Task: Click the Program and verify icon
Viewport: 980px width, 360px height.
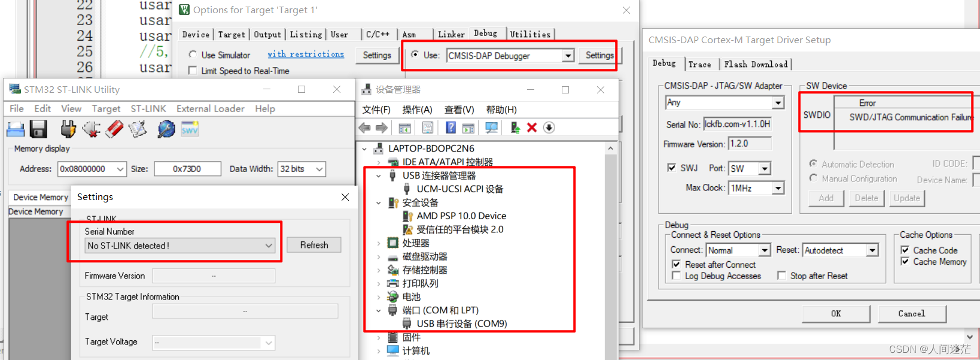Action: click(138, 129)
